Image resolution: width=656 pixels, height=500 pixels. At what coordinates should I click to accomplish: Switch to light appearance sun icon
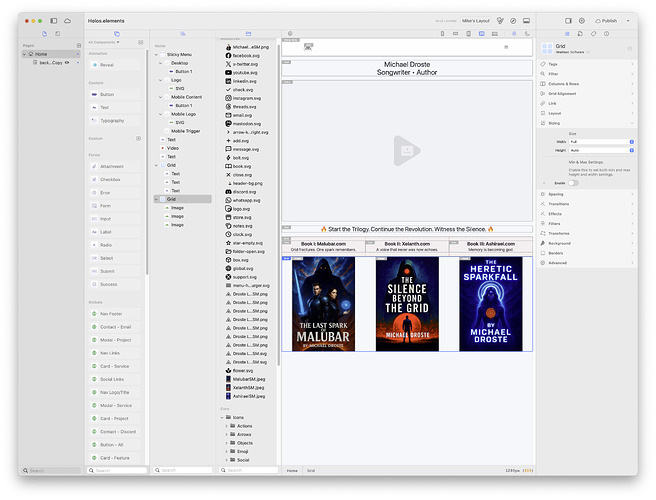[x=514, y=33]
